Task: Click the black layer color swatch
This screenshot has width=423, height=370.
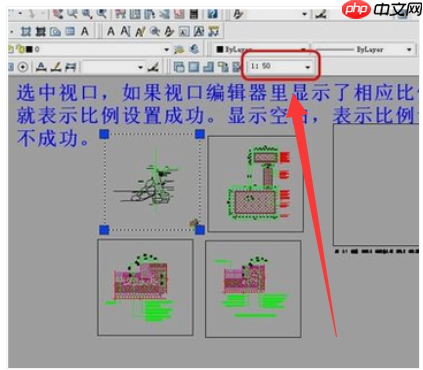Action: click(29, 49)
